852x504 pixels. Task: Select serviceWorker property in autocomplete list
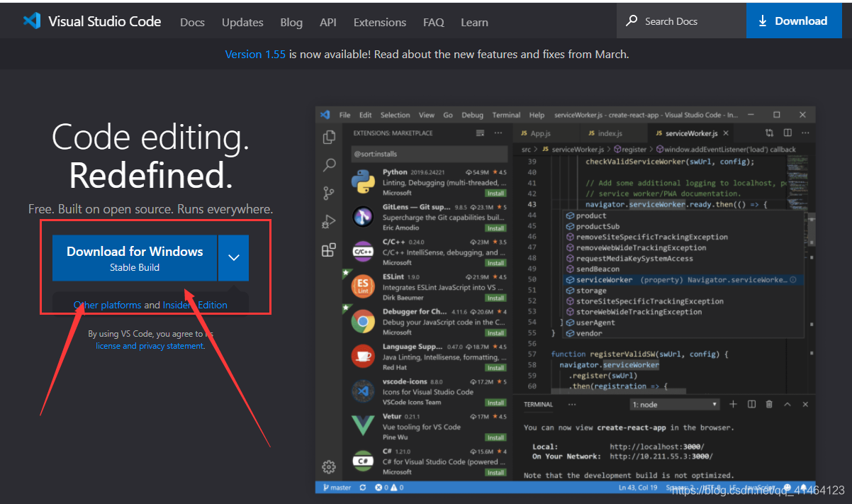pyautogui.click(x=683, y=280)
